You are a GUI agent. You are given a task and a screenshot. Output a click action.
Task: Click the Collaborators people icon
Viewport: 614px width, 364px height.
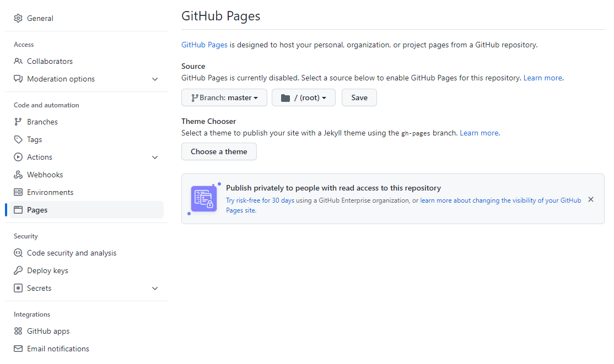[18, 61]
